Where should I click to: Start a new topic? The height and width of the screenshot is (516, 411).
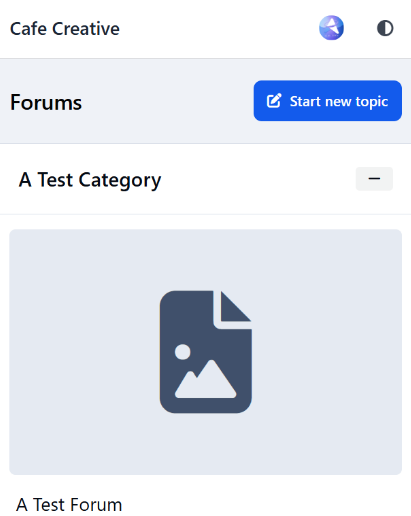(327, 101)
